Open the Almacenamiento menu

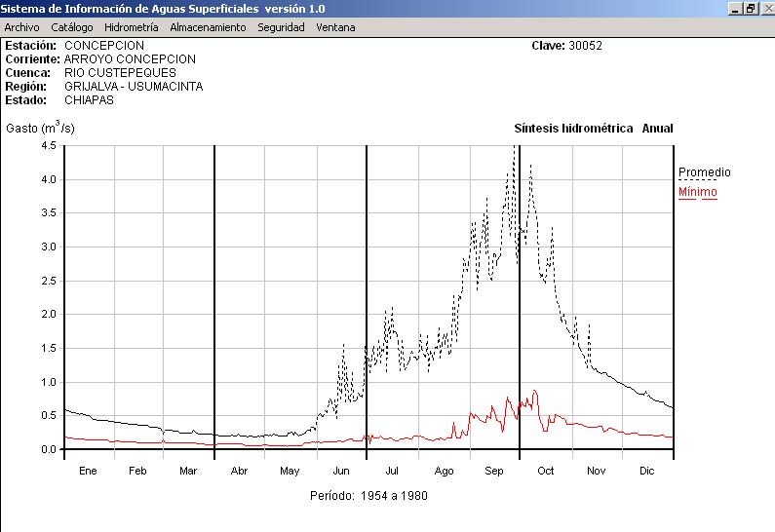point(208,27)
